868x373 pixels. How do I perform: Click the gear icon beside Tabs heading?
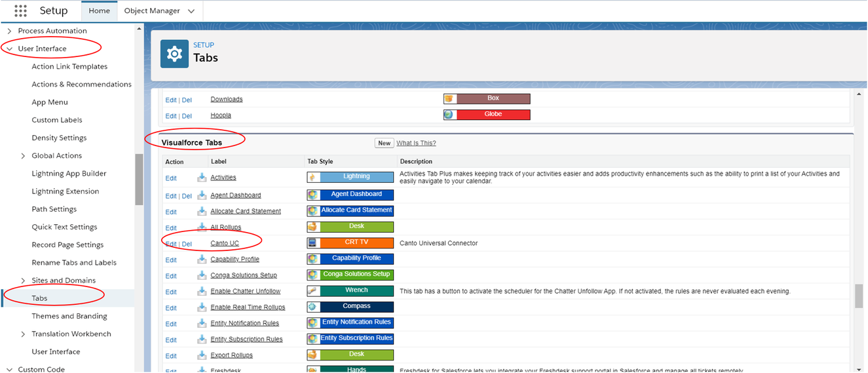click(x=174, y=54)
